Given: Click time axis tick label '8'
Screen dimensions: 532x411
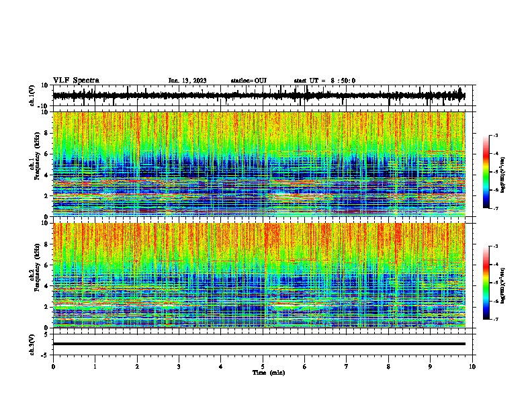Looking at the screenshot, I should [x=388, y=367].
